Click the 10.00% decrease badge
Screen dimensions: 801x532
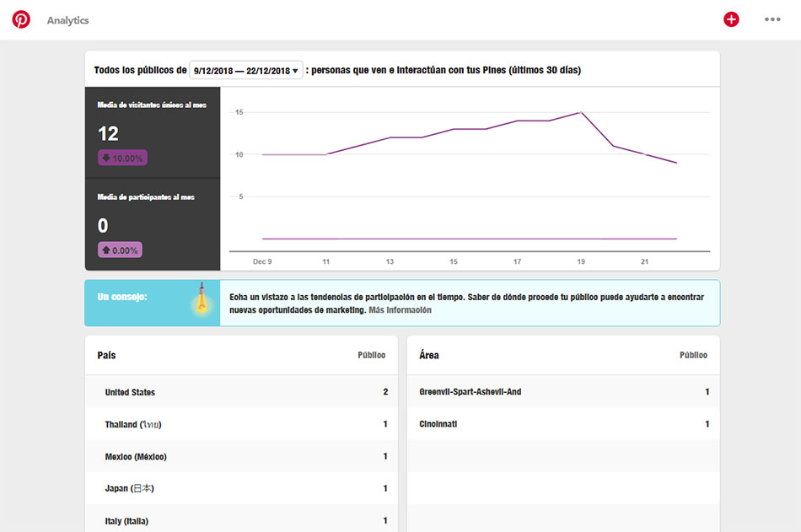coord(123,158)
